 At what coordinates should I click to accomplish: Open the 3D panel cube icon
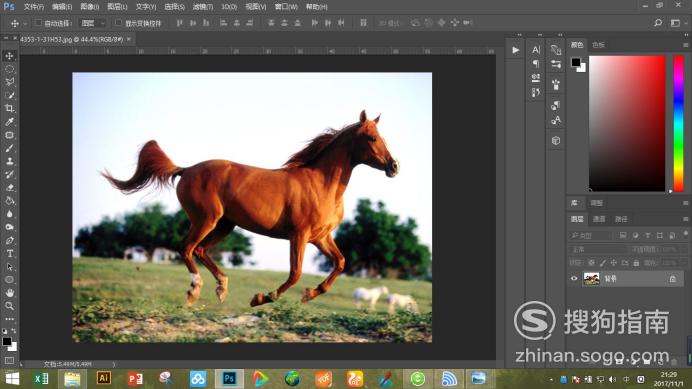[x=556, y=140]
